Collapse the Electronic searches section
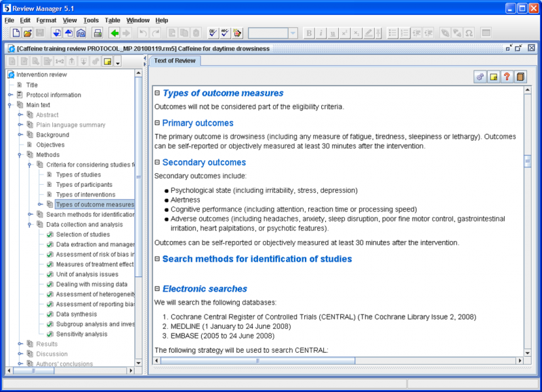This screenshot has width=542, height=392. click(x=157, y=289)
